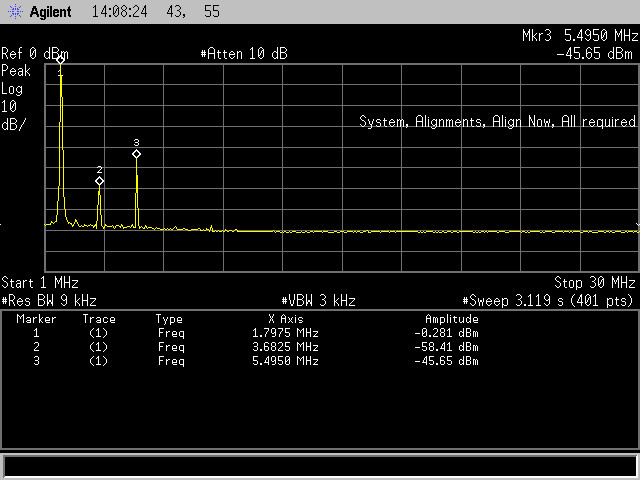Select marker 1 diamond on the highest peak
This screenshot has width=640, height=480.
click(60, 60)
